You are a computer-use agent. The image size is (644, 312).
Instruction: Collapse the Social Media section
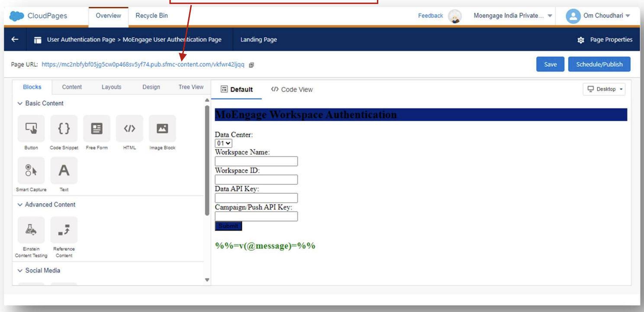coord(20,270)
